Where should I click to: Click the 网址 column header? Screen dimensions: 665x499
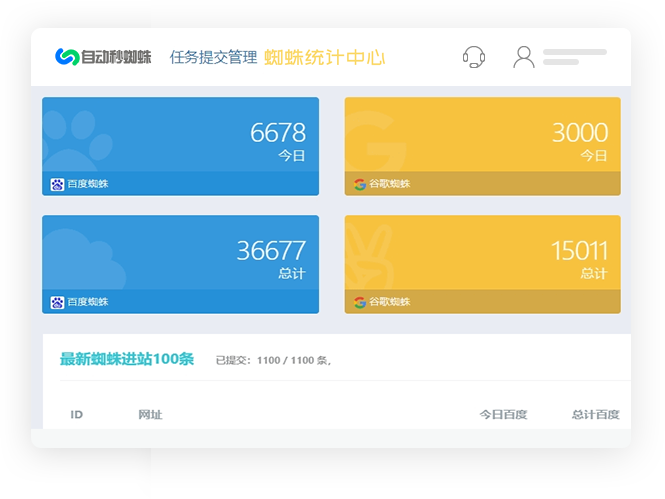(x=150, y=415)
